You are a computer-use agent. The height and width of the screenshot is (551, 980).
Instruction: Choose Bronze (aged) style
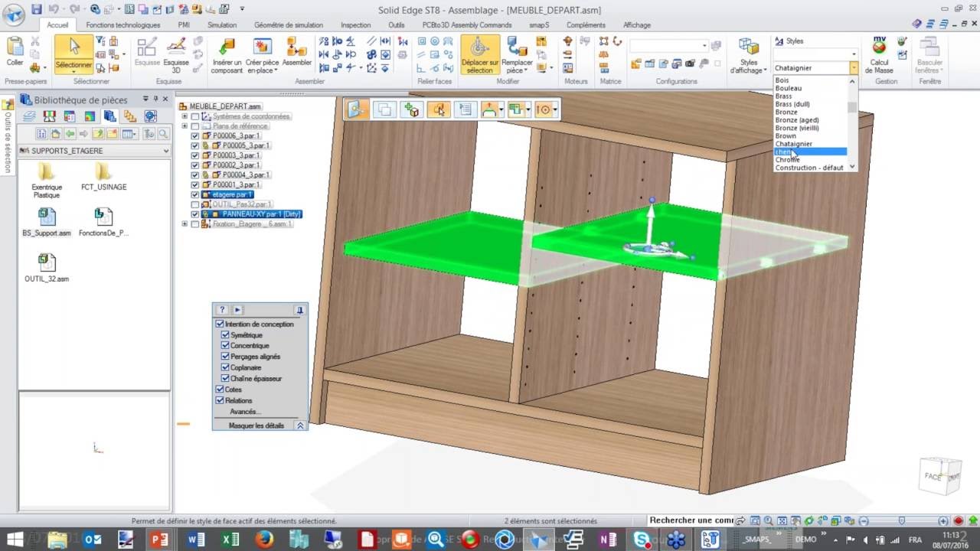(797, 120)
